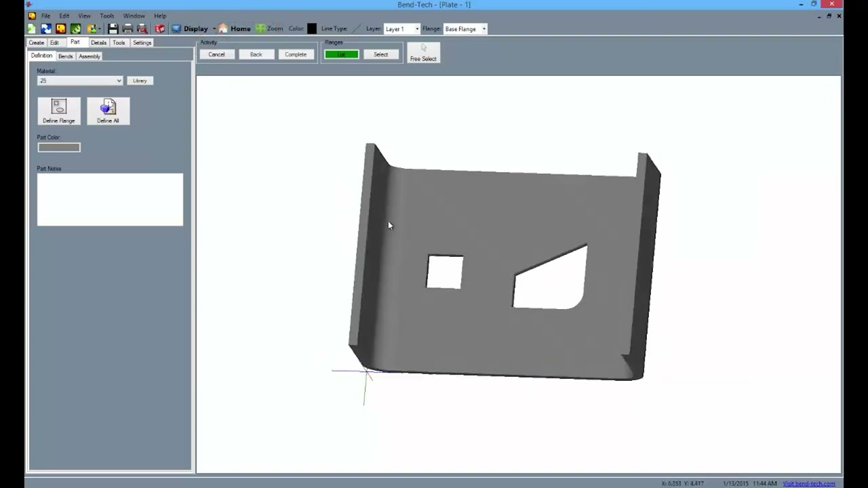Viewport: 868px width, 488px height.
Task: Click the line type diagonal line sample
Action: [x=357, y=28]
